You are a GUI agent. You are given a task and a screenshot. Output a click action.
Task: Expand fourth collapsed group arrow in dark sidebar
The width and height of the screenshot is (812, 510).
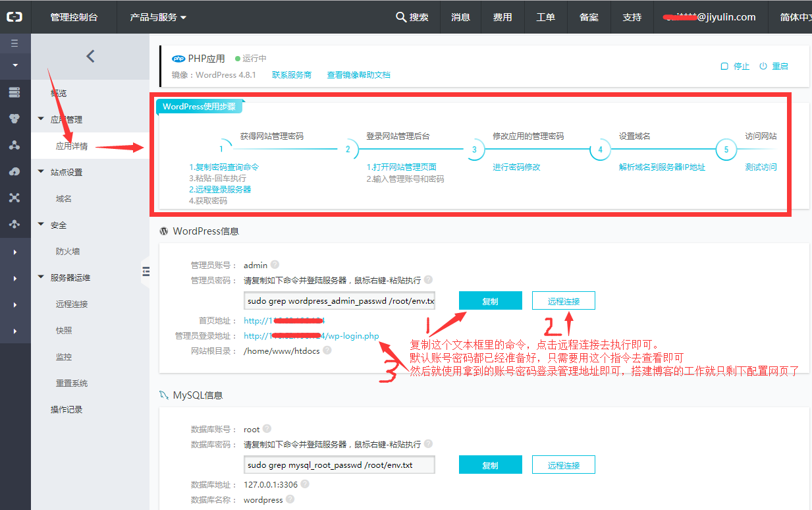(14, 331)
